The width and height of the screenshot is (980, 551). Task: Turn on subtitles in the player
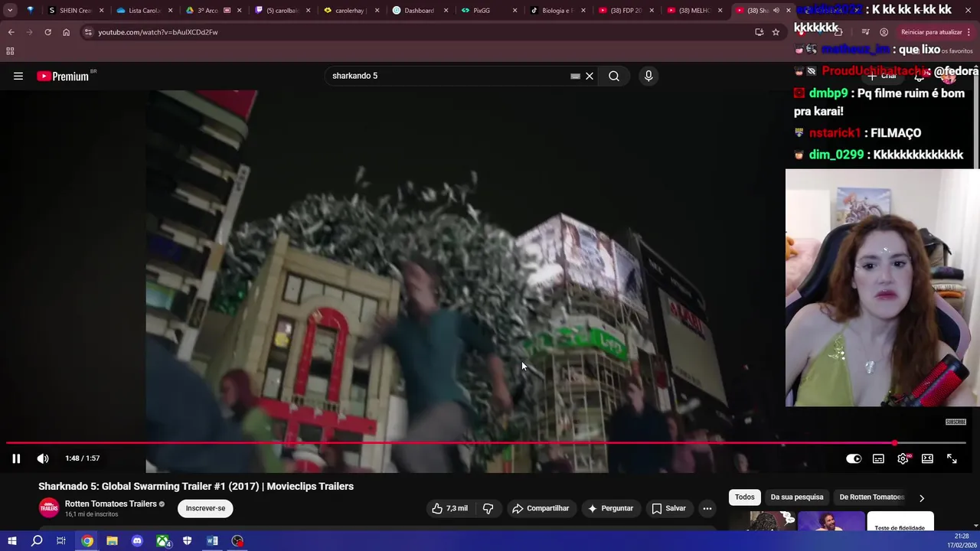(x=878, y=458)
